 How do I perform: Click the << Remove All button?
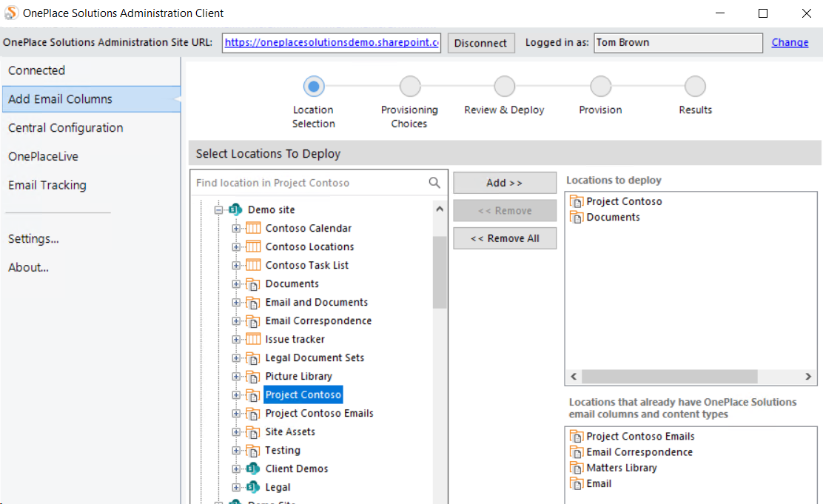(x=505, y=238)
